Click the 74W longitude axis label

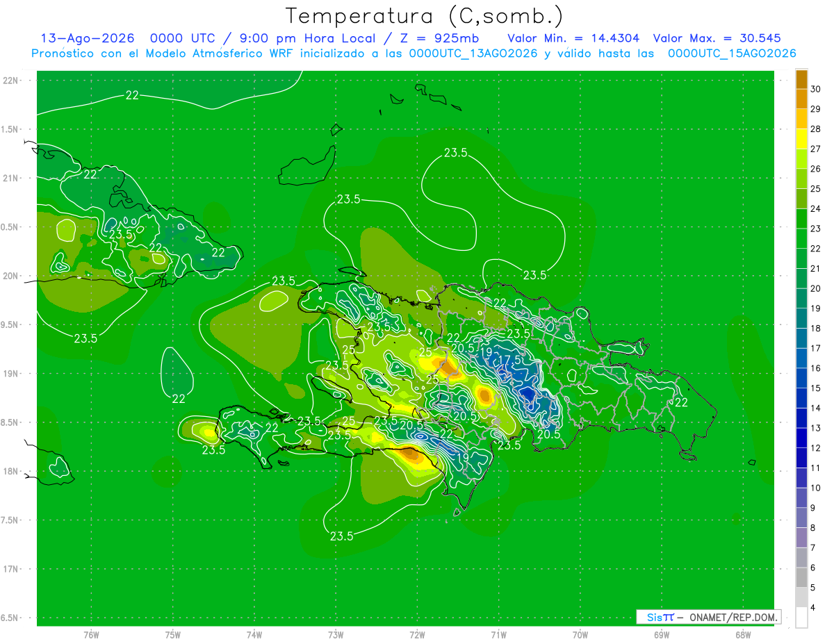click(254, 634)
